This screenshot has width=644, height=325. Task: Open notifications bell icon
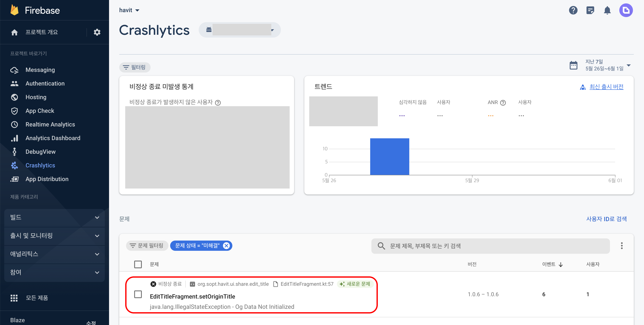[x=607, y=10]
